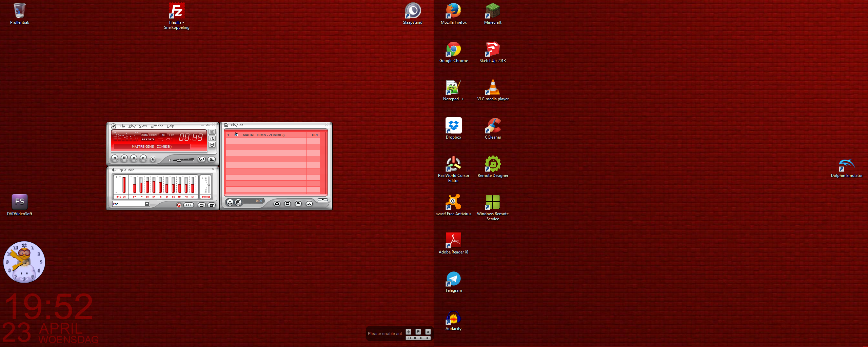Stop playback with the stop button
Viewport: 868px width, 347px height.
point(134,158)
